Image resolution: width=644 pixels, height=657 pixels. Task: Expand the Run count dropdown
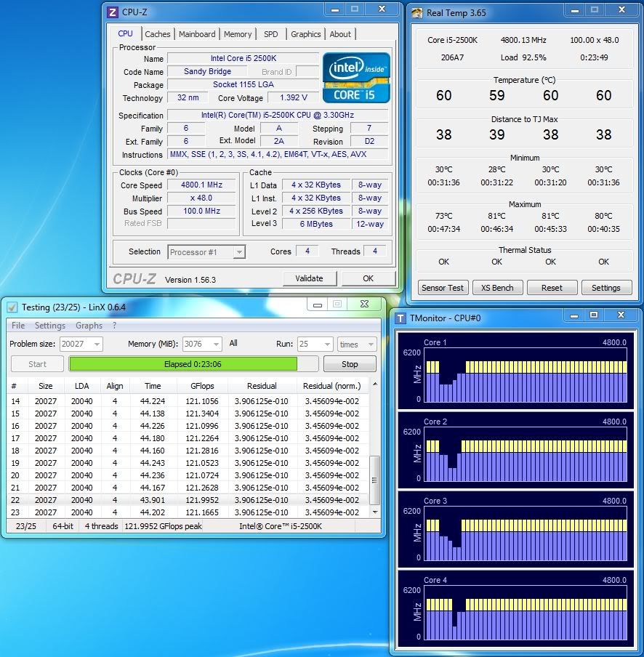coord(327,344)
